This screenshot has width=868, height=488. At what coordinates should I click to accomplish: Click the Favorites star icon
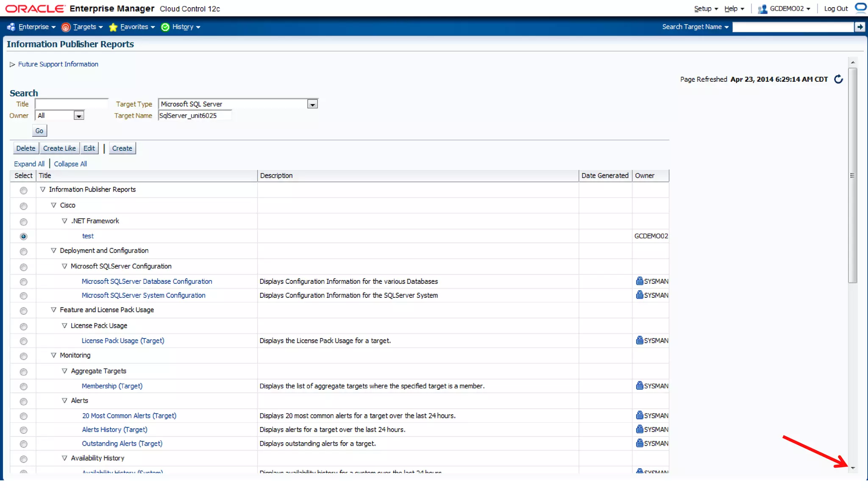click(x=113, y=27)
